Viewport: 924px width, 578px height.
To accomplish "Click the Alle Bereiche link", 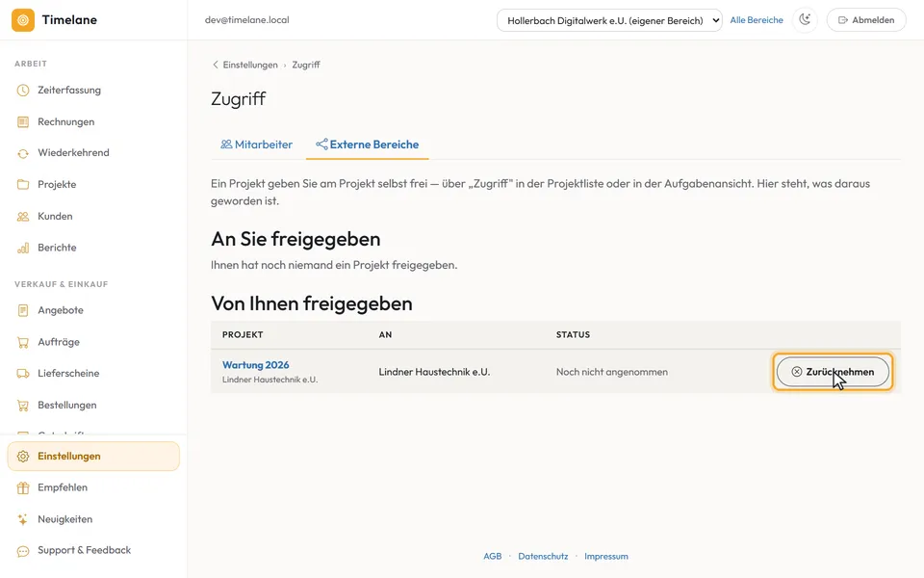I will pos(757,20).
